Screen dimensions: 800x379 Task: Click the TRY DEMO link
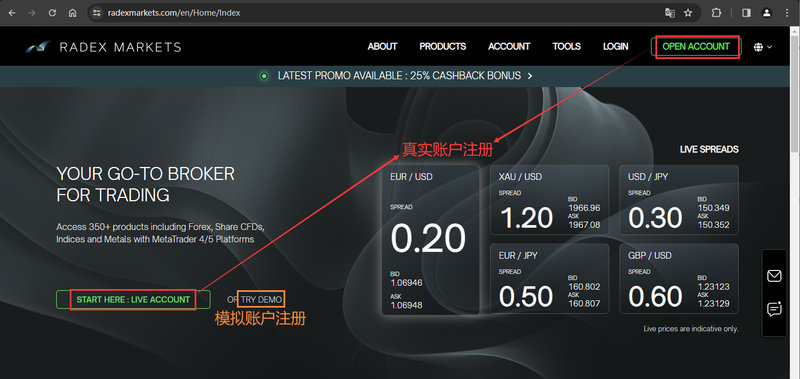pos(261,299)
